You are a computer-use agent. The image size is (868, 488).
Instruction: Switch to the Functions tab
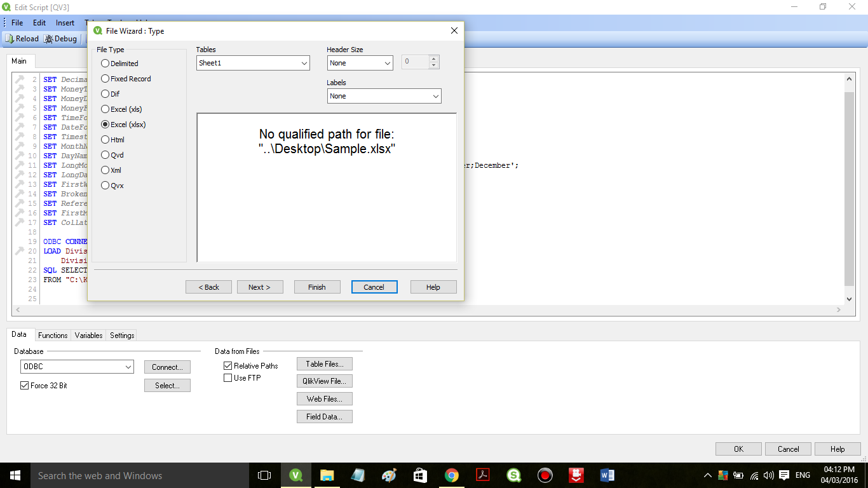pos(53,335)
